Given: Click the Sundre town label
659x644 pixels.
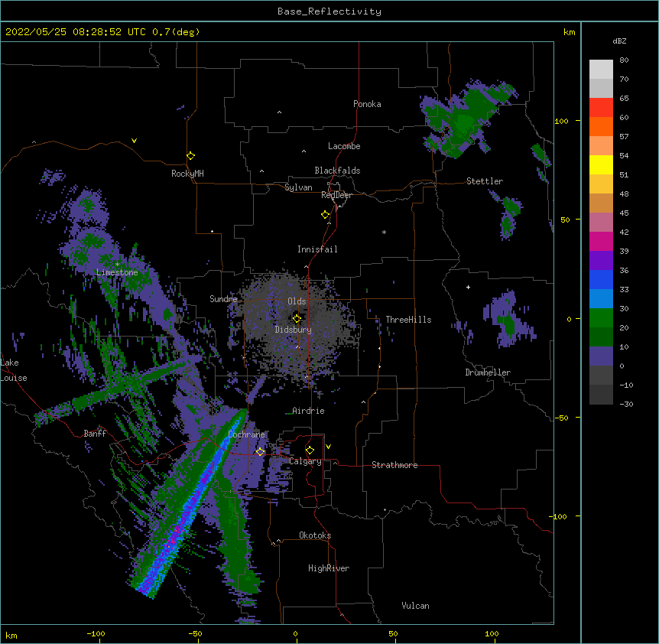Looking at the screenshot, I should click(223, 299).
